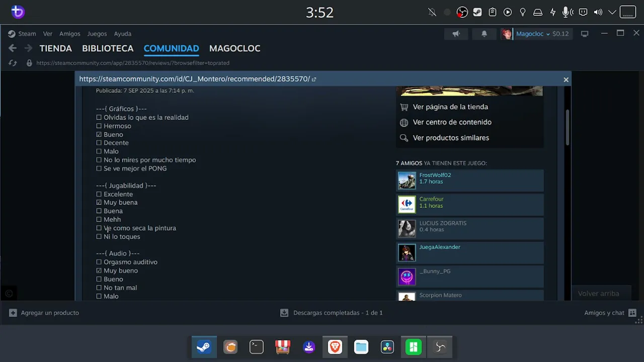Click the padlock icon beside the URL

(29, 63)
